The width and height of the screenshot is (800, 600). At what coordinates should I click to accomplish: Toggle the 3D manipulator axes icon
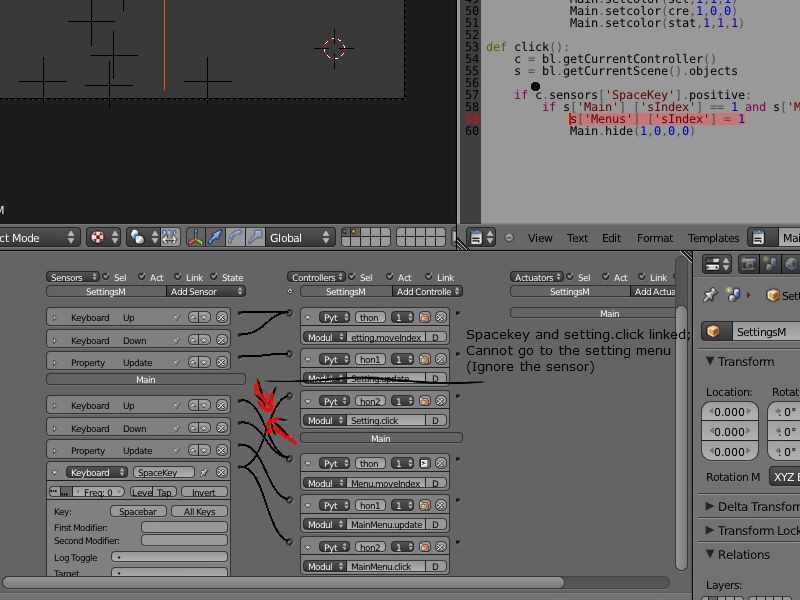pos(195,237)
